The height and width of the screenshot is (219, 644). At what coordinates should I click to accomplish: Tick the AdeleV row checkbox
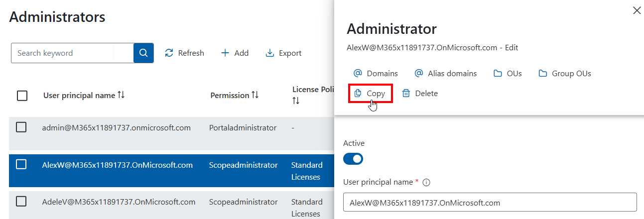pyautogui.click(x=21, y=201)
